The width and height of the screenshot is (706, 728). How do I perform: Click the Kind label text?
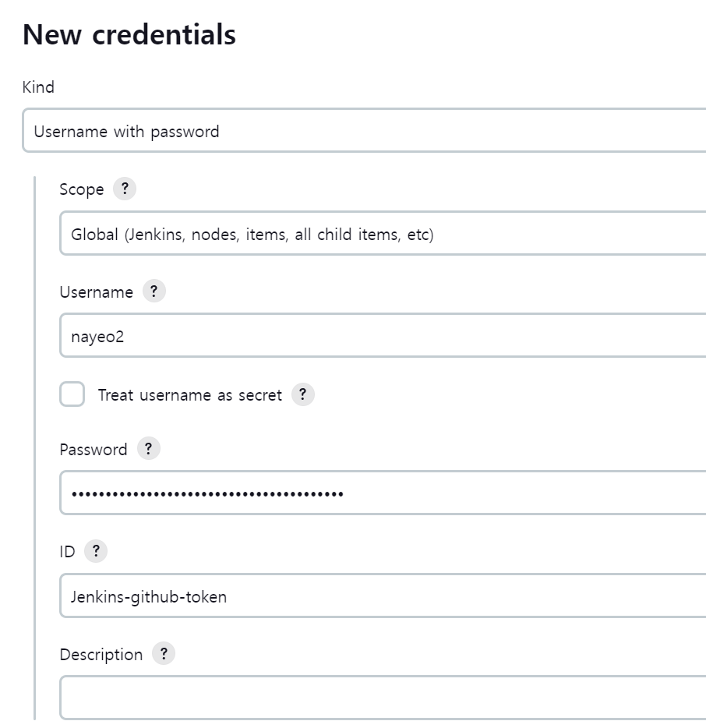pos(38,87)
